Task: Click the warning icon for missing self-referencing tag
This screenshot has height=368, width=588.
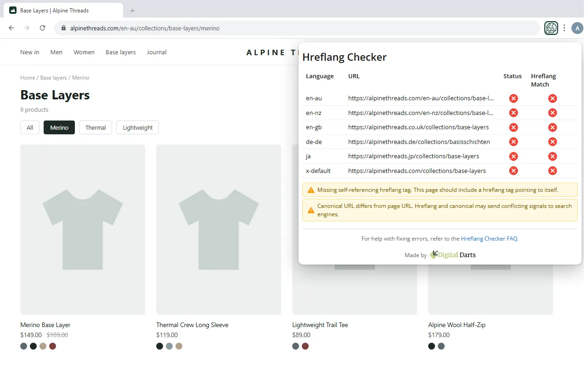Action: click(x=311, y=190)
